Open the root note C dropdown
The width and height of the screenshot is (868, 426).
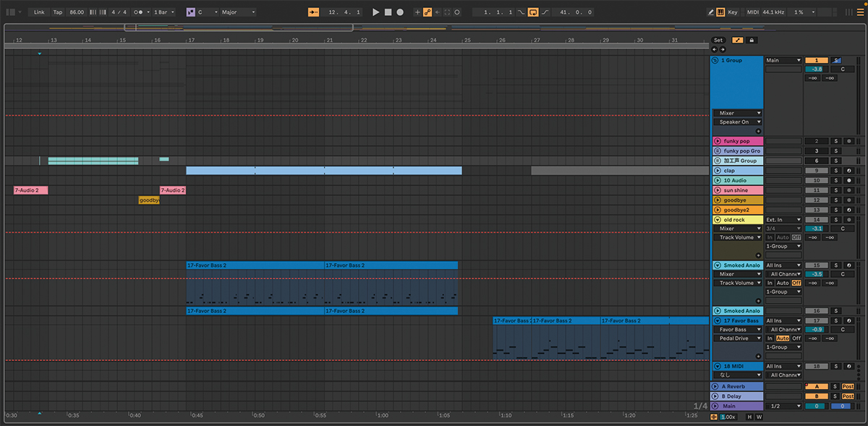coord(207,12)
